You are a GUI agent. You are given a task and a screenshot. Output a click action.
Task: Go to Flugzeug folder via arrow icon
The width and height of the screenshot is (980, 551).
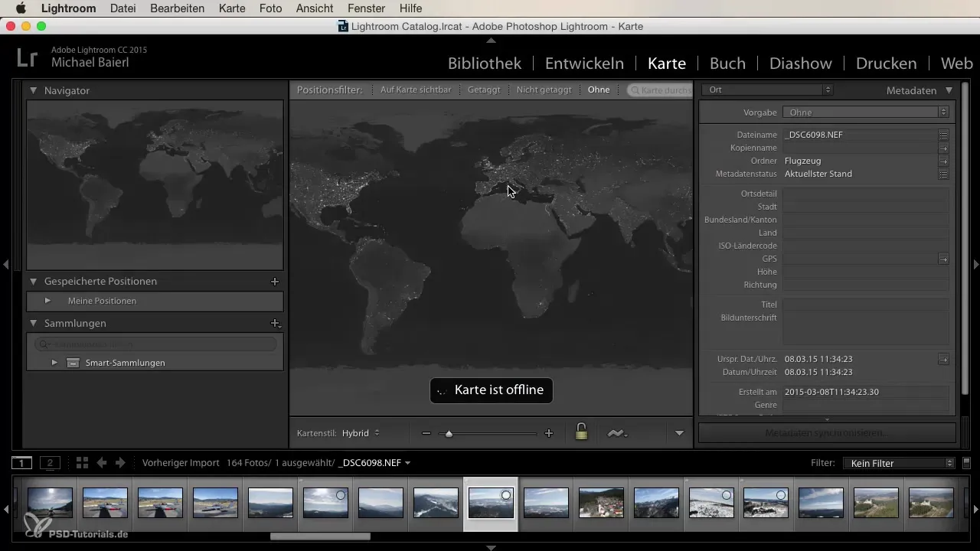(x=944, y=161)
